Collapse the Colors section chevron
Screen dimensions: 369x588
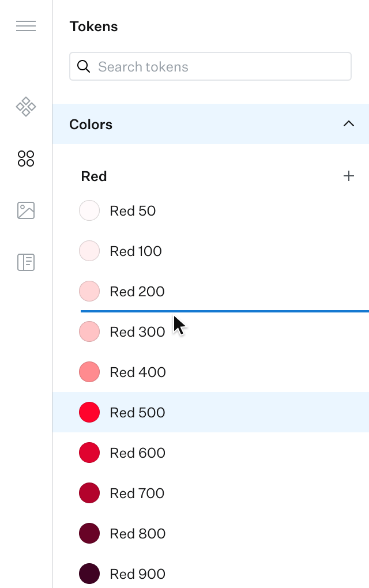click(348, 124)
